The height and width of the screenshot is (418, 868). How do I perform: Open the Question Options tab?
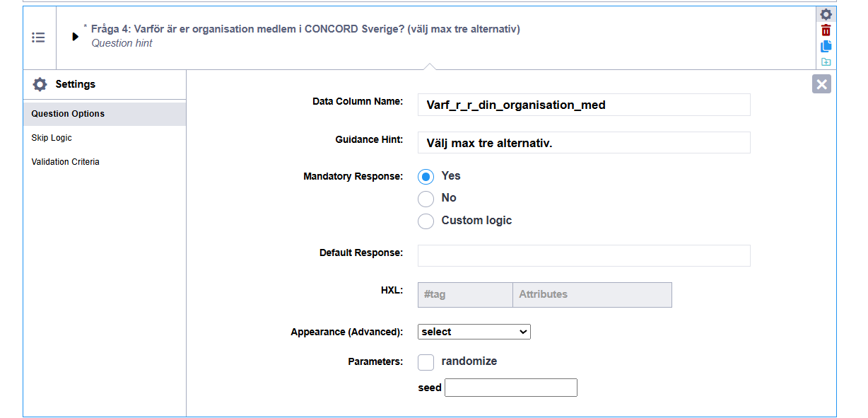coord(105,114)
